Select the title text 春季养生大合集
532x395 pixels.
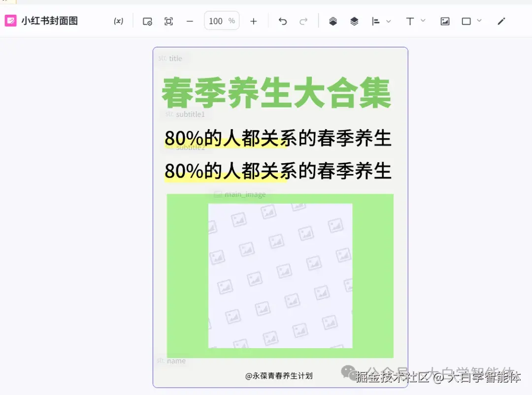[276, 92]
